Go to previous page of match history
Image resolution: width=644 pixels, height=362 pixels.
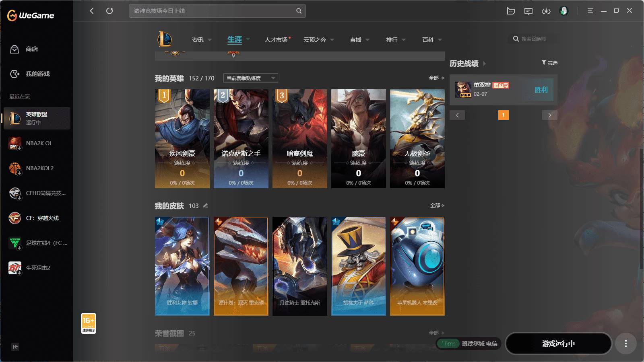tap(457, 115)
